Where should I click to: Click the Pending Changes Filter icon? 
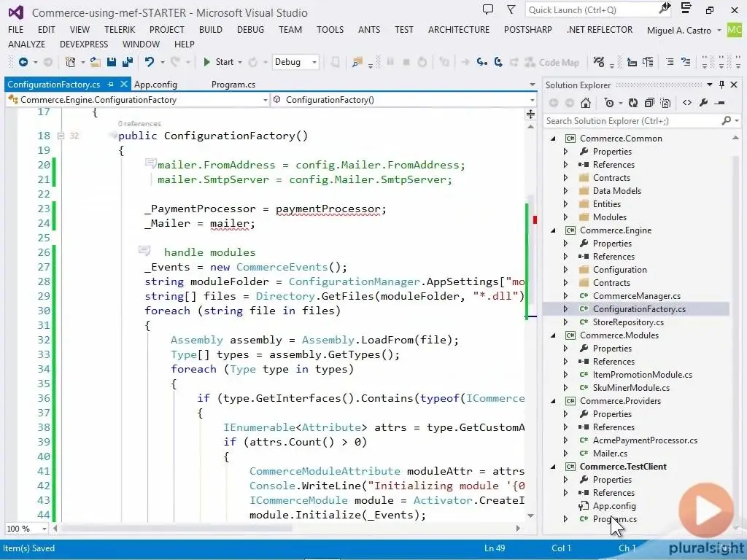tap(609, 103)
